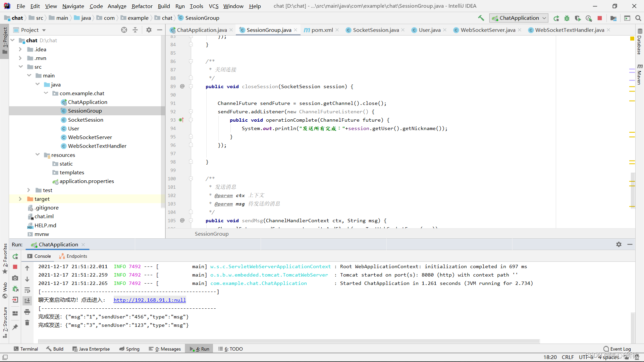The height and width of the screenshot is (362, 644).
Task: Move up the stack trace arrow
Action: pos(27,268)
